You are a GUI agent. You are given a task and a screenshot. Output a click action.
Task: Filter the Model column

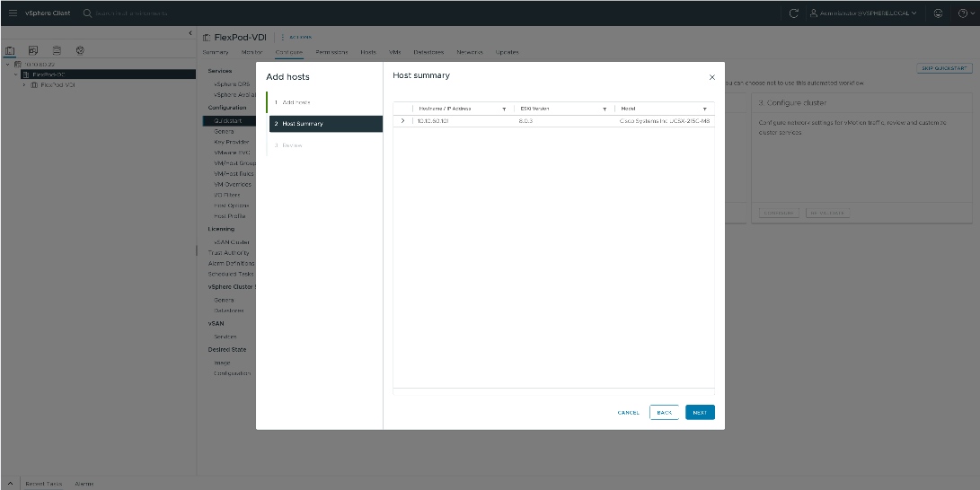[x=704, y=109]
